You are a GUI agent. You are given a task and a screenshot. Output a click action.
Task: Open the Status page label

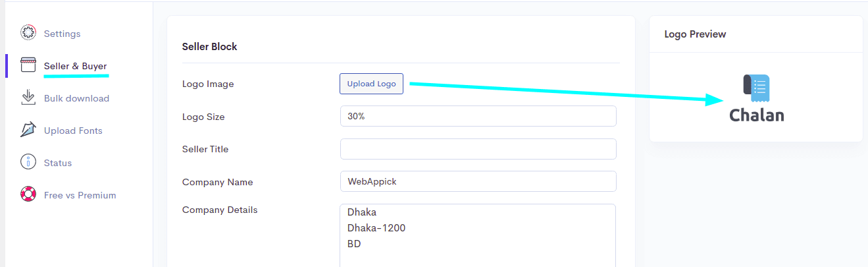coord(58,163)
